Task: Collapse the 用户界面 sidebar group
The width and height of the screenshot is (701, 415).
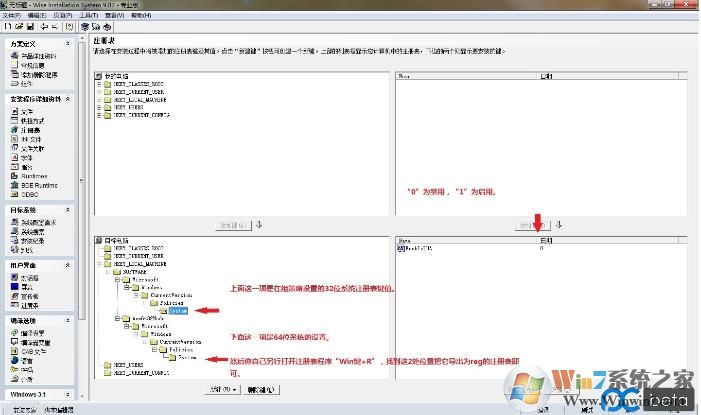Action: [x=68, y=265]
